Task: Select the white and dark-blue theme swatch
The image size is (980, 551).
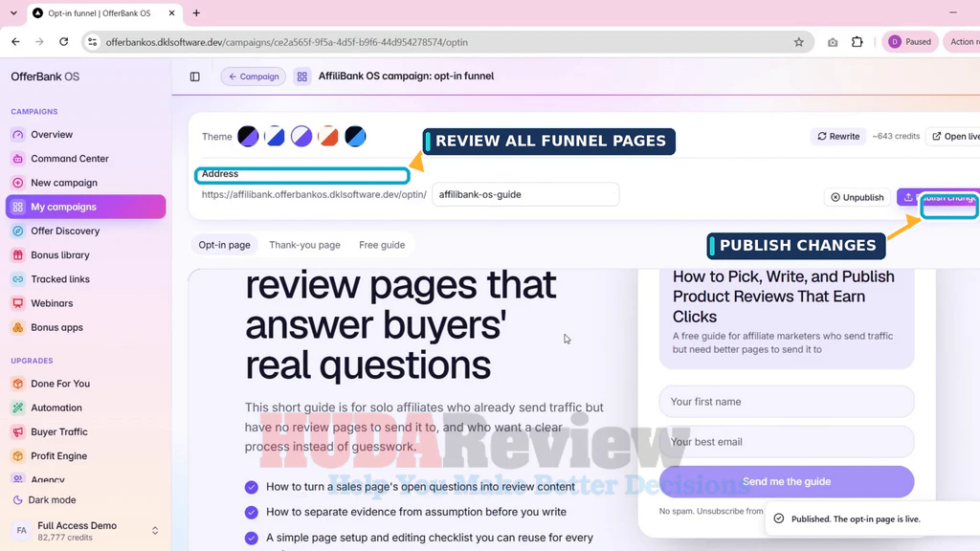Action: [275, 136]
